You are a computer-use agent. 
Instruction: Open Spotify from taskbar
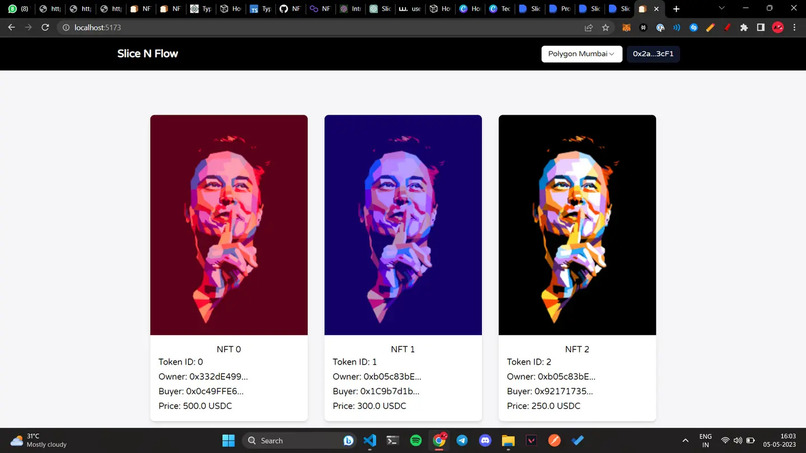[416, 441]
